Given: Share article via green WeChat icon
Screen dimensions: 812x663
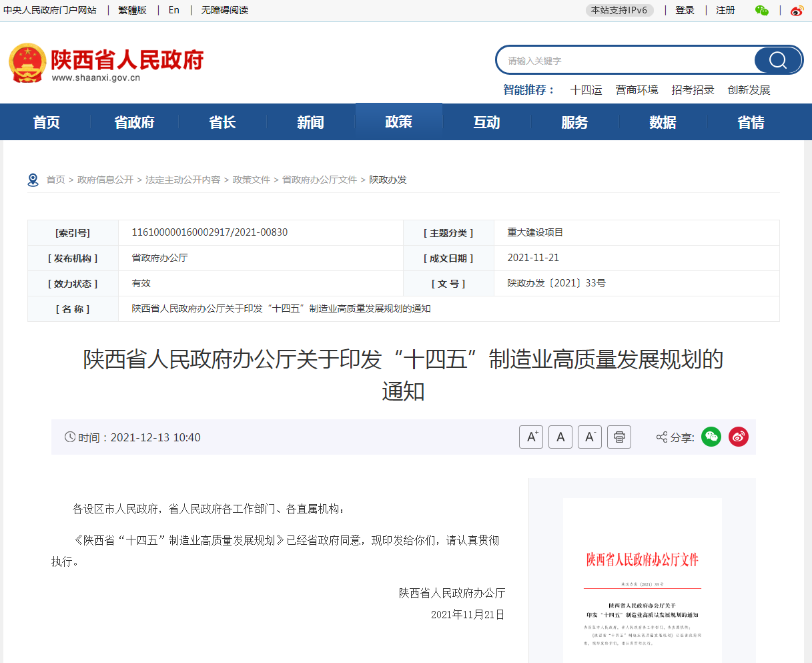Looking at the screenshot, I should tap(711, 437).
